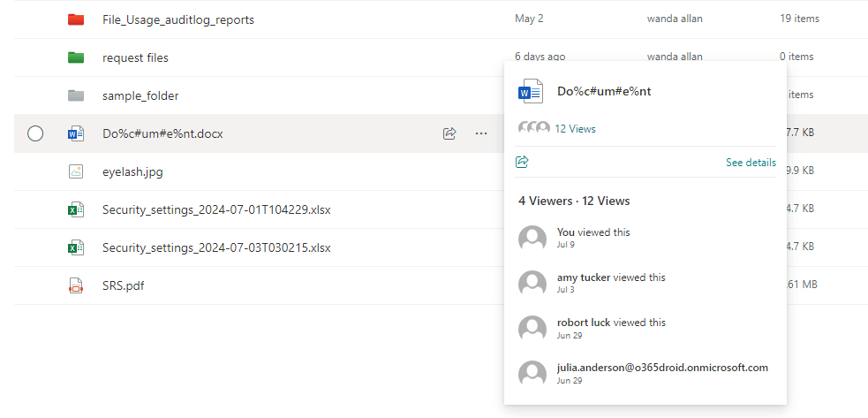Click Excel icon for Security_settings_2024-07-01T104229.xlsx
Image resolution: width=868 pixels, height=418 pixels.
76,209
